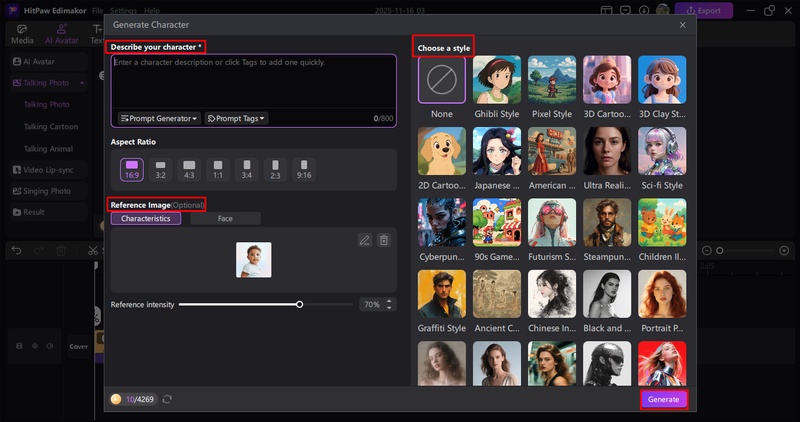
Task: Choose the Pixel Style thumbnail
Action: click(x=552, y=80)
